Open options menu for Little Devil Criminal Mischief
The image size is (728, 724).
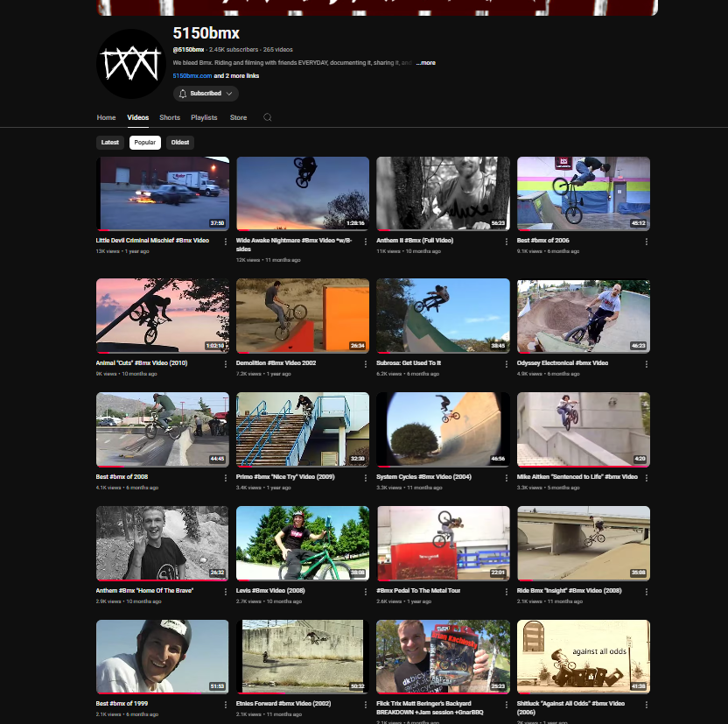[225, 242]
